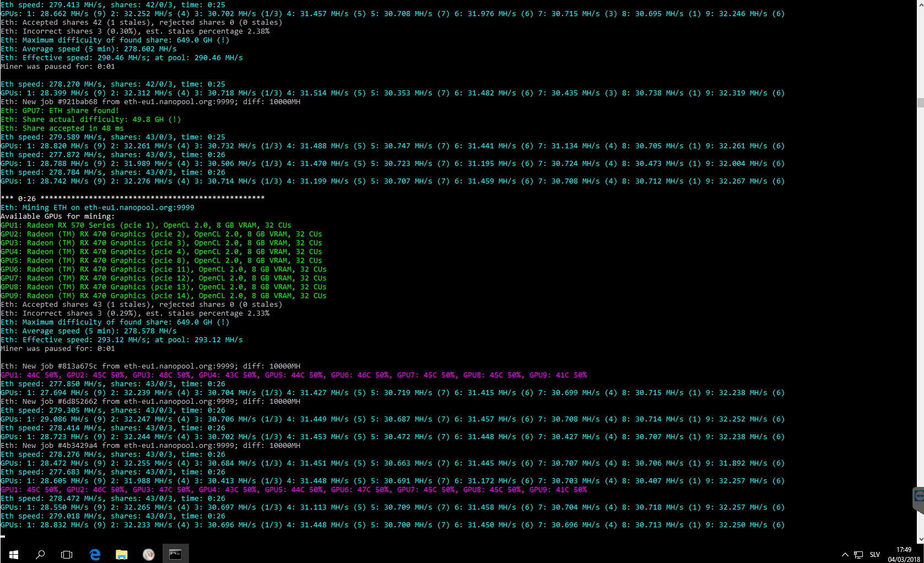The width and height of the screenshot is (924, 563).
Task: Click 'Eth speed: 278.472 MH/s' line
Action: click(113, 499)
